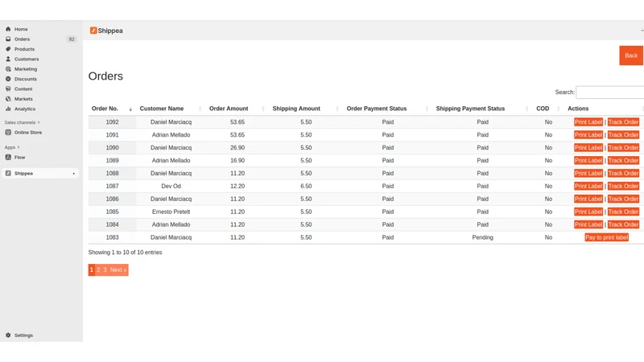Viewport: 644px width, 362px height.
Task: Print Label for order 1092
Action: (x=588, y=122)
